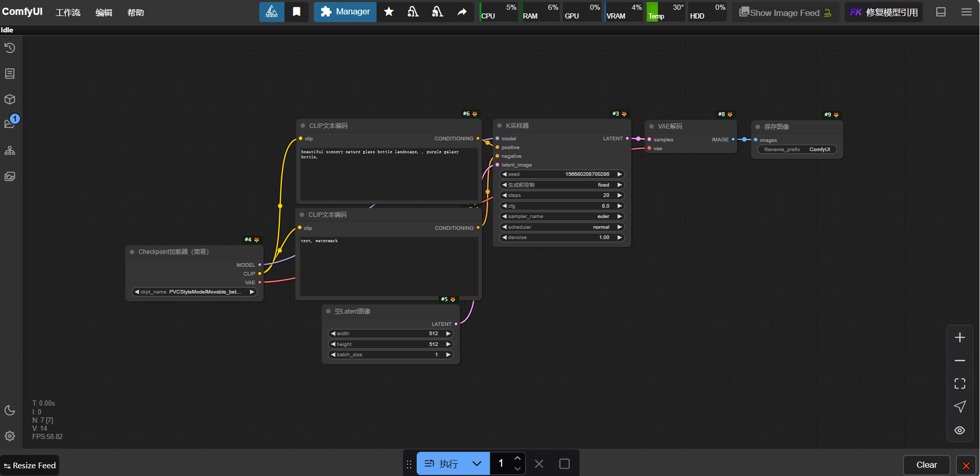Change scheduler normal option

click(x=562, y=227)
